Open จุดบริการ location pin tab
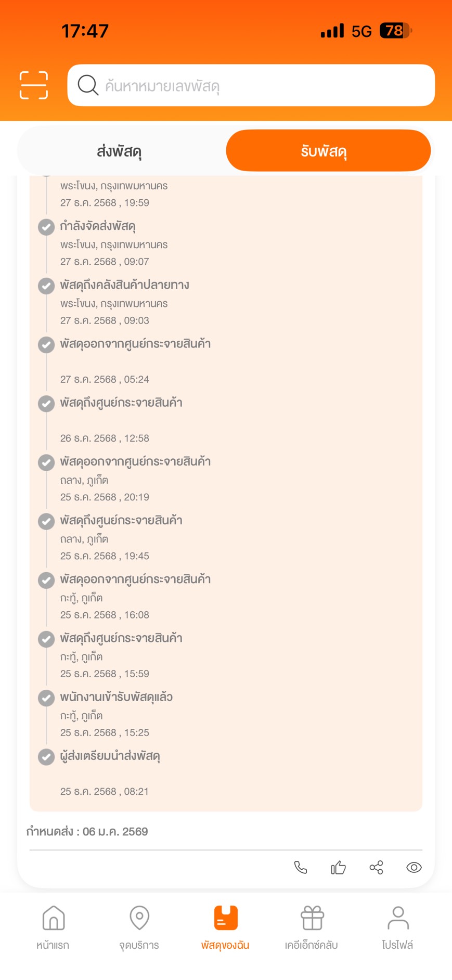Viewport: 452px width, 980px height. (139, 927)
